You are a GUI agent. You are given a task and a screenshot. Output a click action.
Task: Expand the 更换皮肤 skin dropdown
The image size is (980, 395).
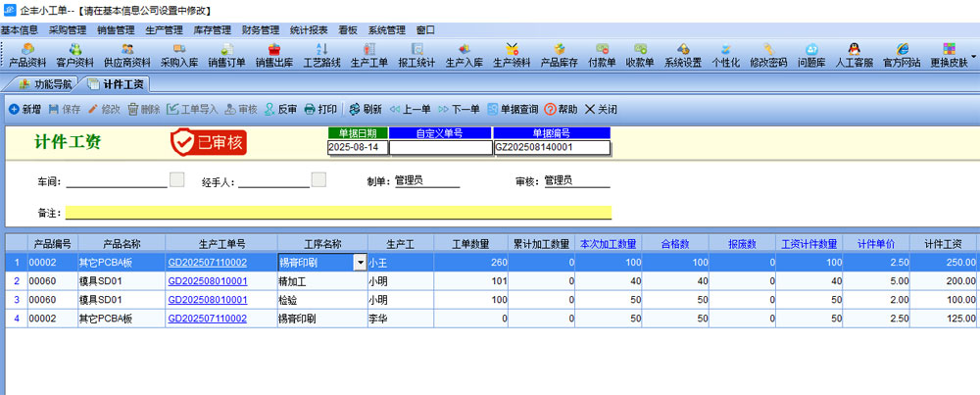coord(973,56)
